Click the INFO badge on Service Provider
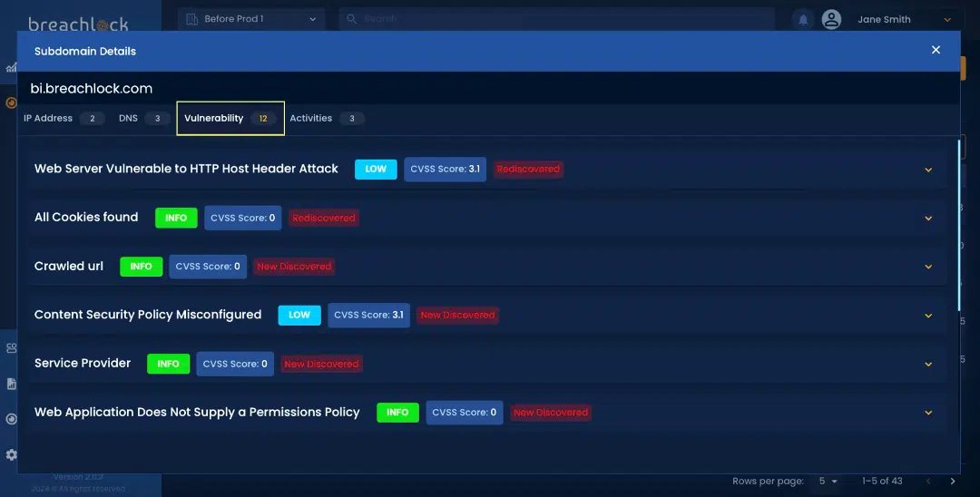Screen dimensions: 980x497 click(x=168, y=364)
